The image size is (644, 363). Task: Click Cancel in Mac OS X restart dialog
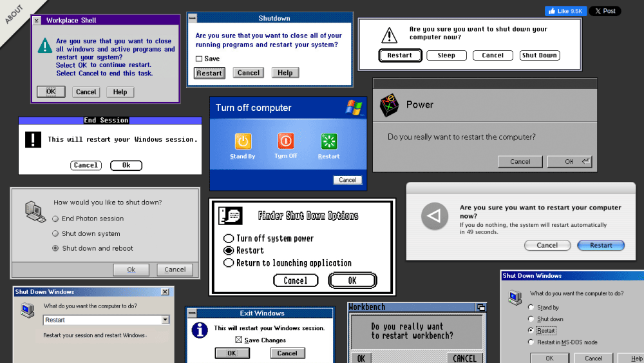[547, 246]
